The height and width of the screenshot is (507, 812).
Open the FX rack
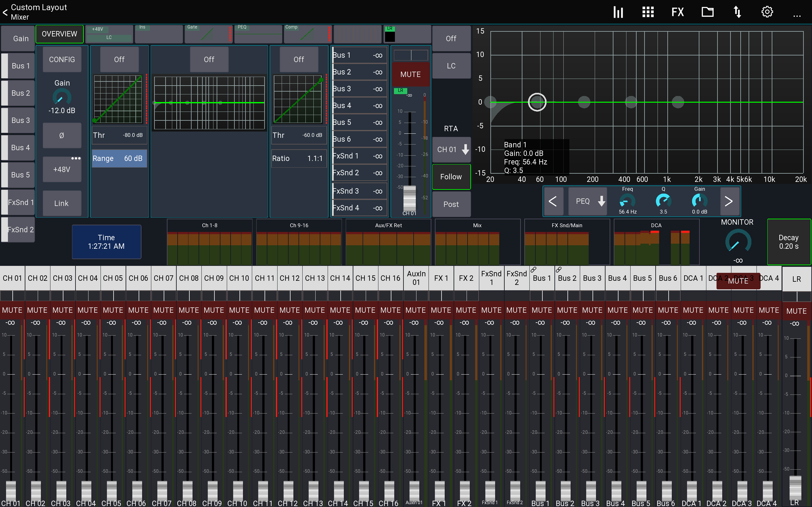[x=677, y=12]
